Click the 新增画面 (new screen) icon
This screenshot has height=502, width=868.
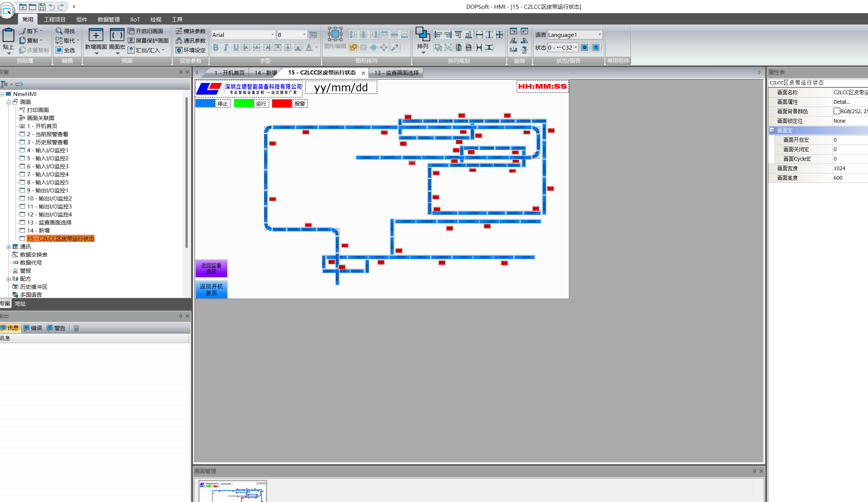(x=96, y=35)
